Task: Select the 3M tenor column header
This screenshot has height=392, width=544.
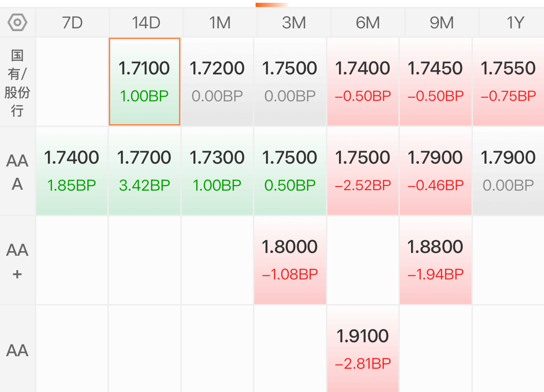Action: (294, 23)
